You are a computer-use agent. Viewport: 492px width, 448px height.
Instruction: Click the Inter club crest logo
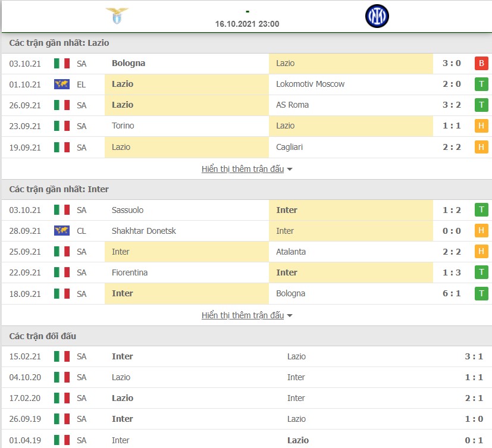(x=377, y=16)
